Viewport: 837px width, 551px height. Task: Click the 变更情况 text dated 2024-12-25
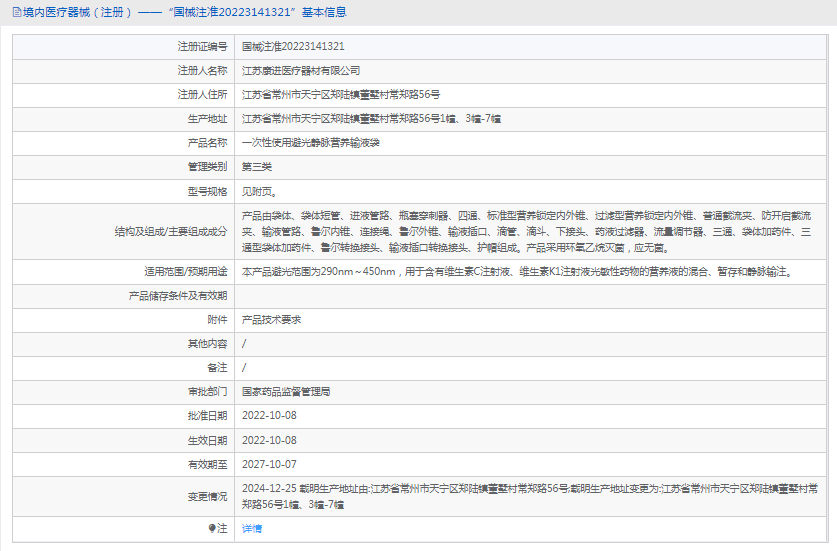coord(530,497)
